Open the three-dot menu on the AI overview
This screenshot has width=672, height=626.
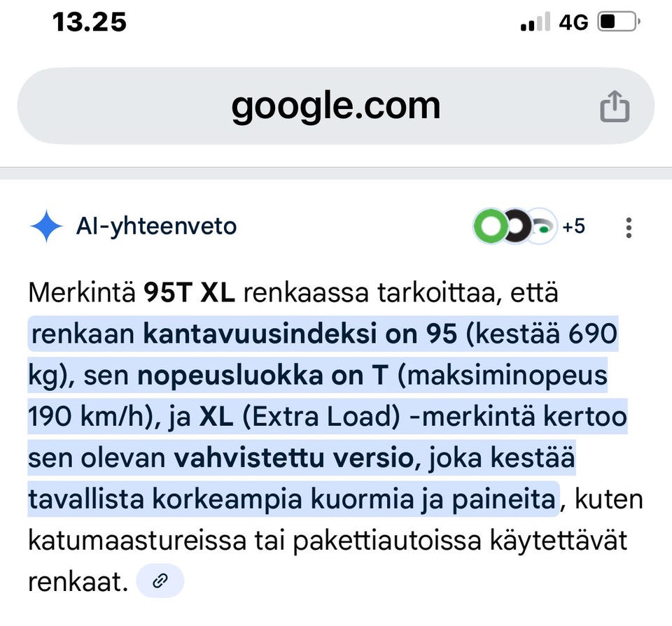629,227
